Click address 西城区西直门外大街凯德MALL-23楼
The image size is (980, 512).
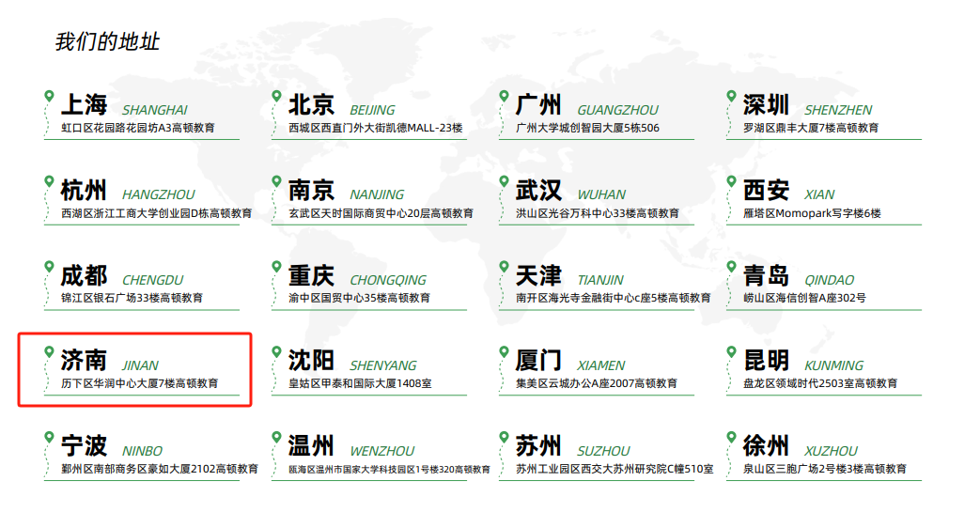(376, 128)
